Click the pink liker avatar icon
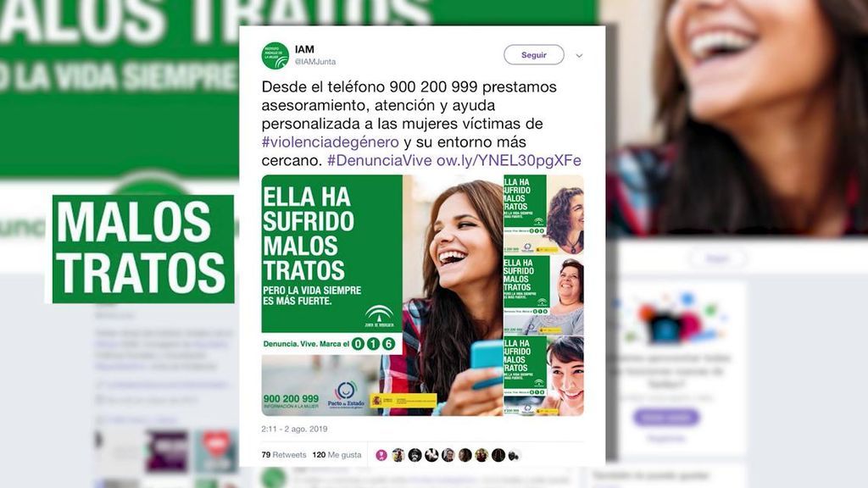The width and height of the screenshot is (868, 488). pos(381,455)
